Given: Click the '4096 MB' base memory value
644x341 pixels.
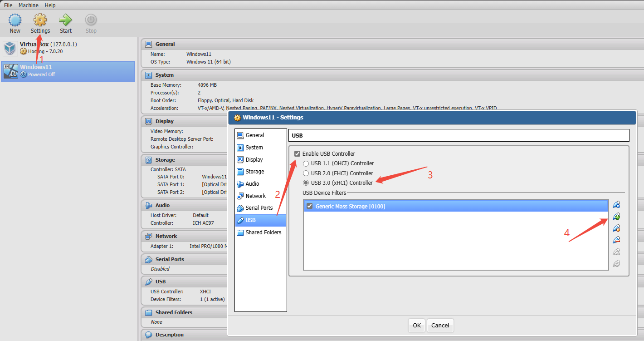Looking at the screenshot, I should (x=207, y=85).
